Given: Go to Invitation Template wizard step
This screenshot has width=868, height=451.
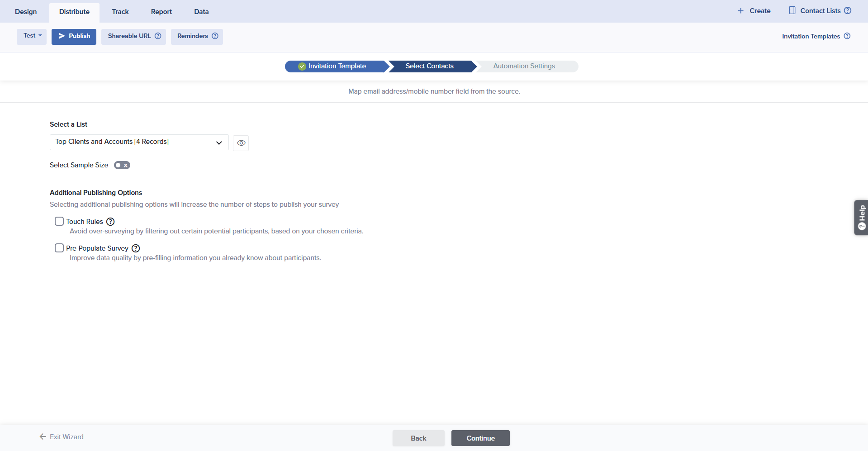Looking at the screenshot, I should point(337,66).
